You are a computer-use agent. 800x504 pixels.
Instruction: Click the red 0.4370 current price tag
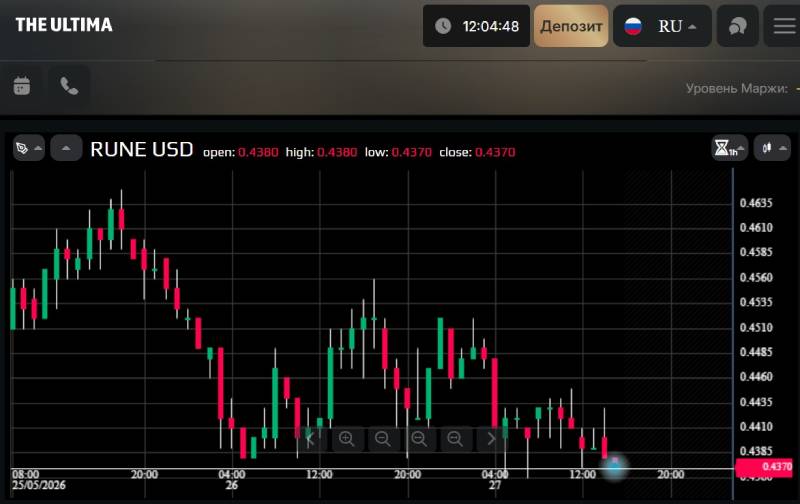pos(764,467)
